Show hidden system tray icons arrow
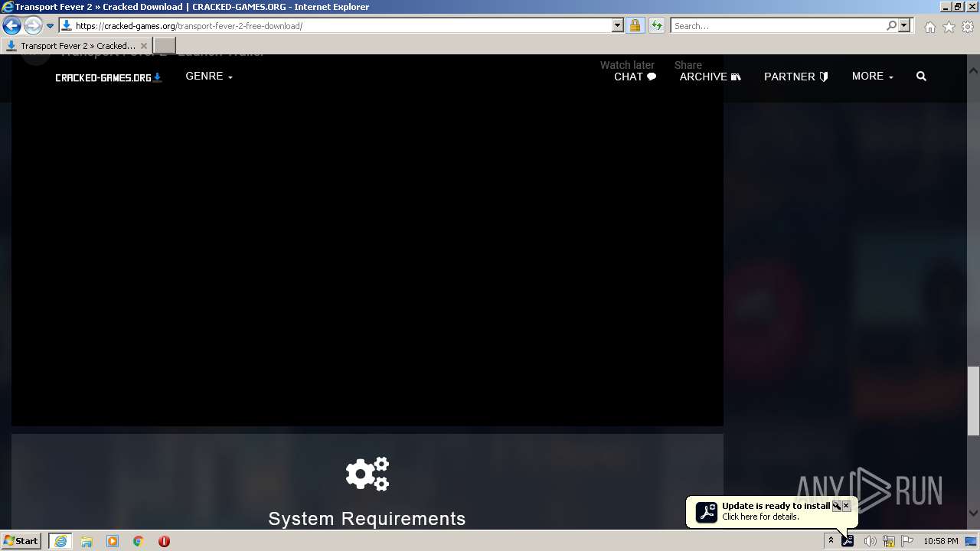Image resolution: width=980 pixels, height=551 pixels. click(831, 541)
